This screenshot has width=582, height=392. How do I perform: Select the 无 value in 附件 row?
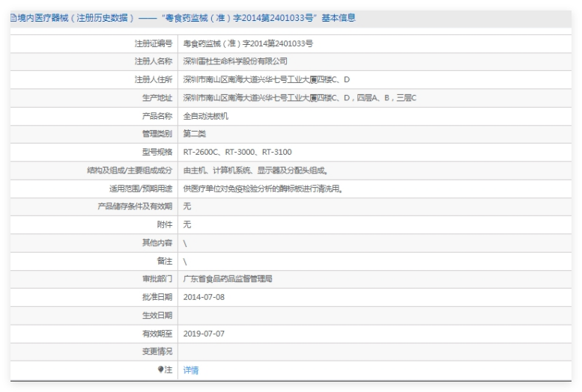(187, 224)
